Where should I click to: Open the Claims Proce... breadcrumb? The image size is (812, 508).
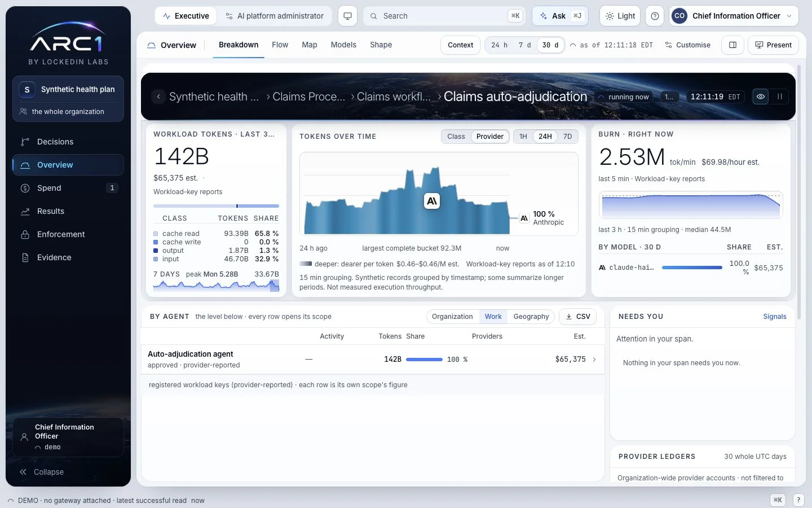click(x=308, y=97)
